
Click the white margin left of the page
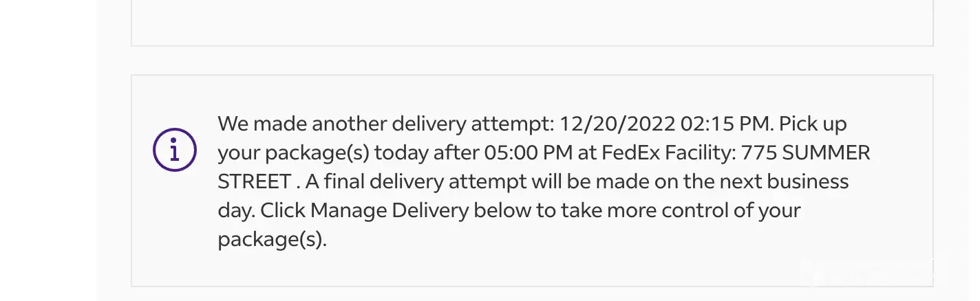pyautogui.click(x=48, y=150)
